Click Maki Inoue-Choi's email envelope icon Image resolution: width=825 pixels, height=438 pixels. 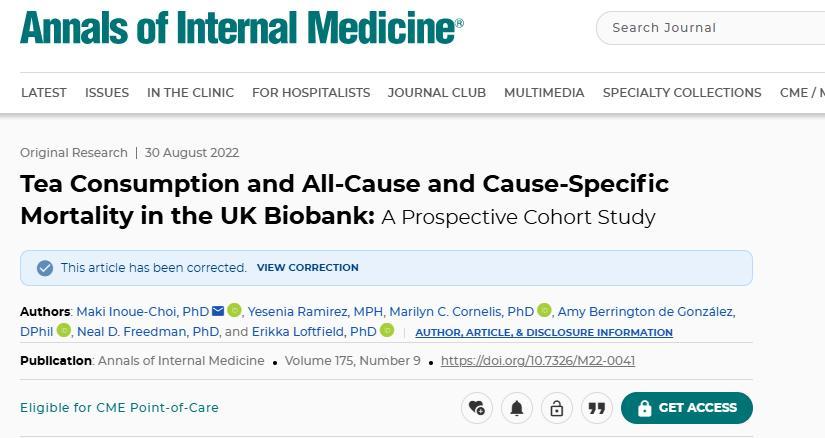pos(218,311)
